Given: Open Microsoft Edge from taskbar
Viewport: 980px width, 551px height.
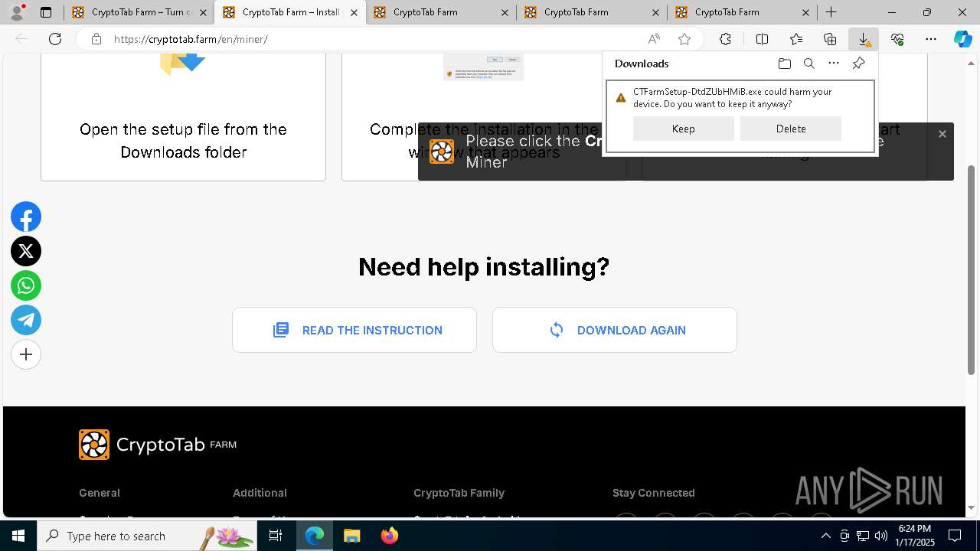Looking at the screenshot, I should (x=315, y=536).
